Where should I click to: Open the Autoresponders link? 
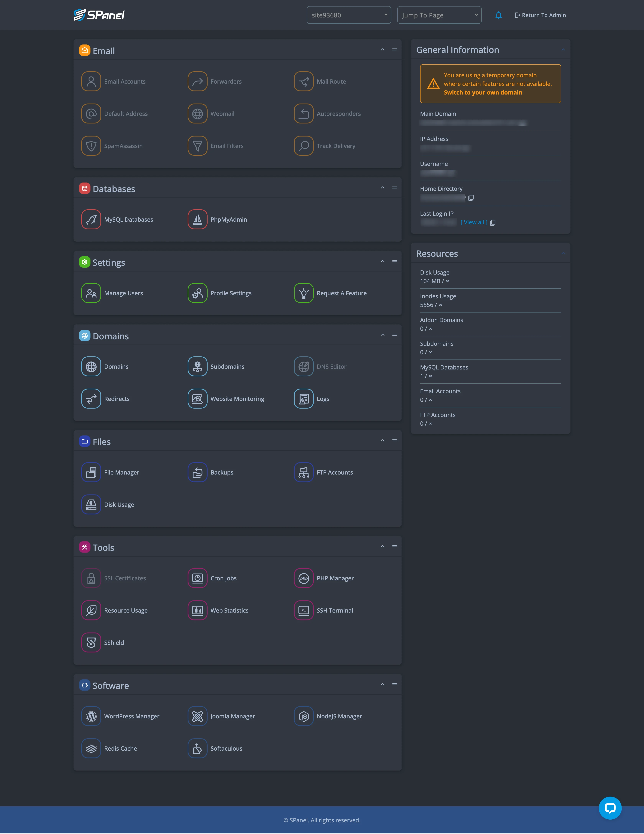pyautogui.click(x=338, y=114)
